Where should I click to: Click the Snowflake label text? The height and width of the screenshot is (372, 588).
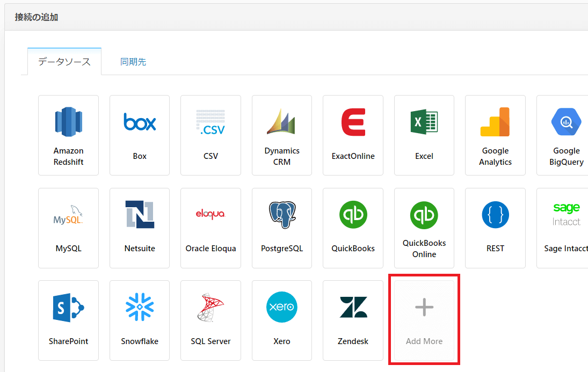140,341
